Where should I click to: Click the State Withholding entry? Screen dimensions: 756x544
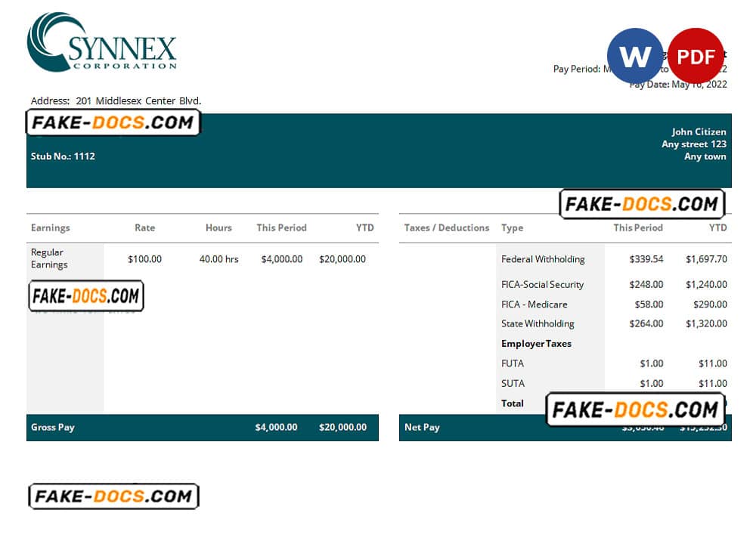(538, 323)
